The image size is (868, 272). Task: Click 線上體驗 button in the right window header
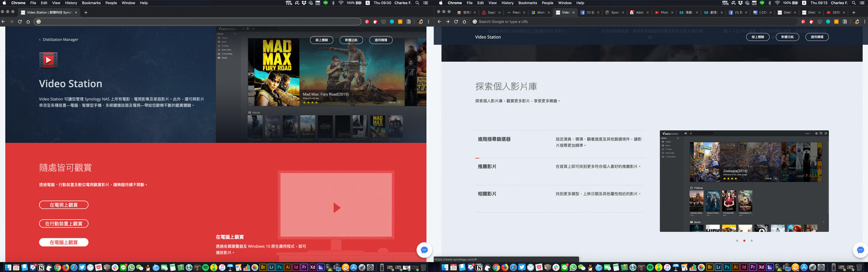coord(758,37)
